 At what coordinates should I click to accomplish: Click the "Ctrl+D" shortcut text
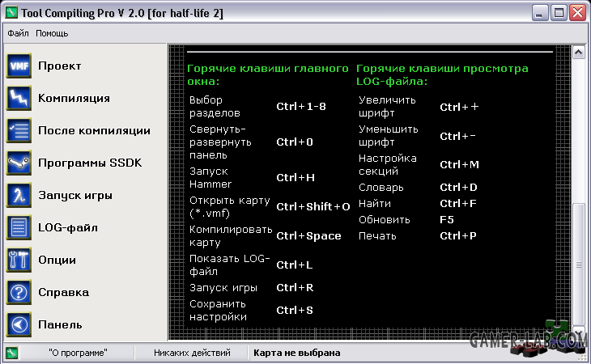pos(459,187)
